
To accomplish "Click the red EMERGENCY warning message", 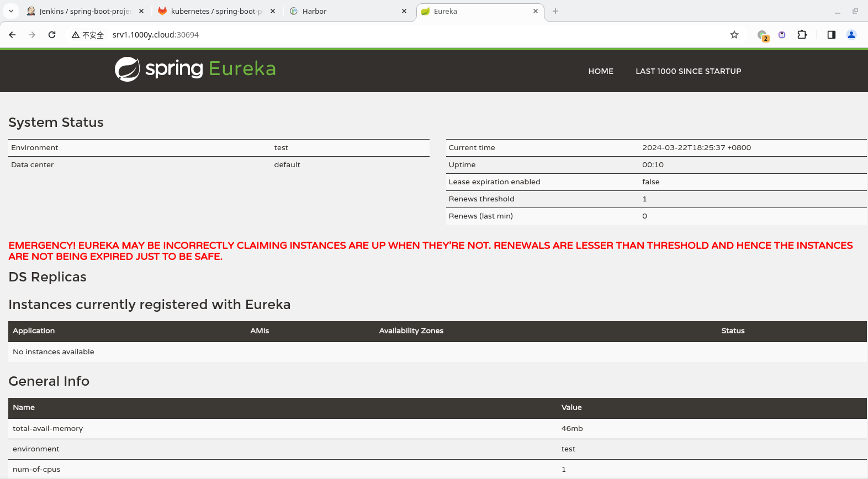I will (431, 251).
